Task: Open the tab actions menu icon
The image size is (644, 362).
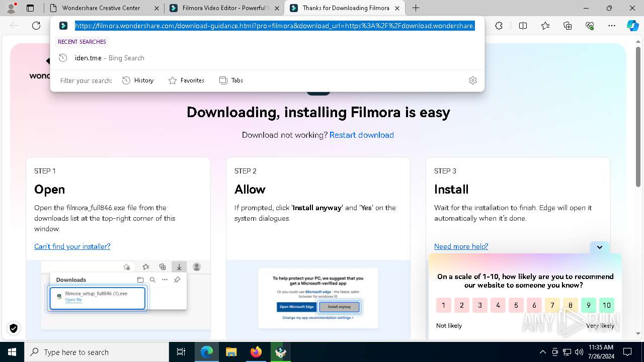Action: coord(30,8)
